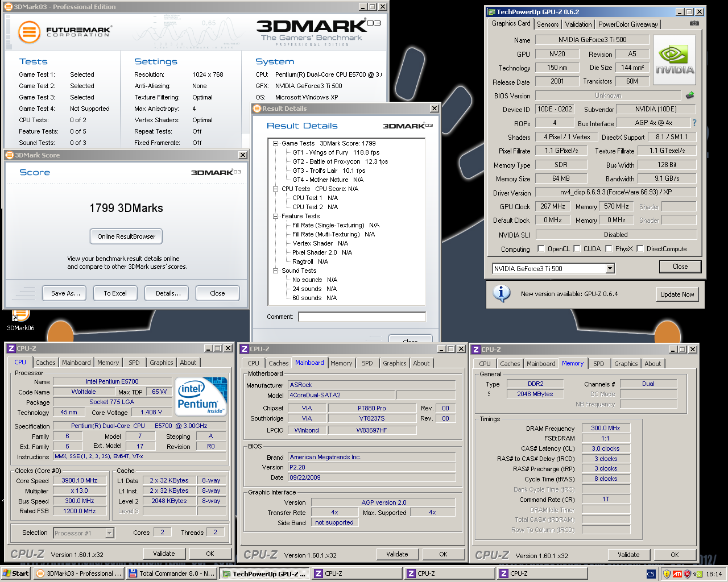Switch to Total Commander from the taskbar

pos(172,573)
